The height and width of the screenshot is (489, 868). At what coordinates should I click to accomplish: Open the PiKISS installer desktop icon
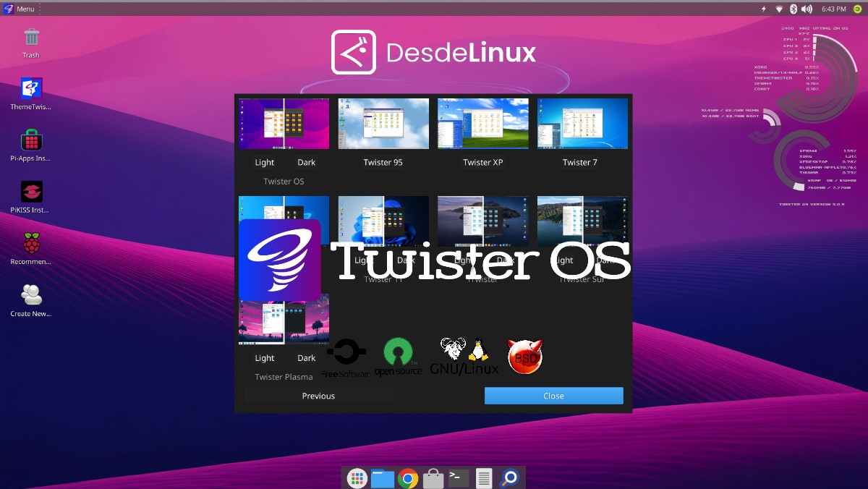tap(31, 197)
